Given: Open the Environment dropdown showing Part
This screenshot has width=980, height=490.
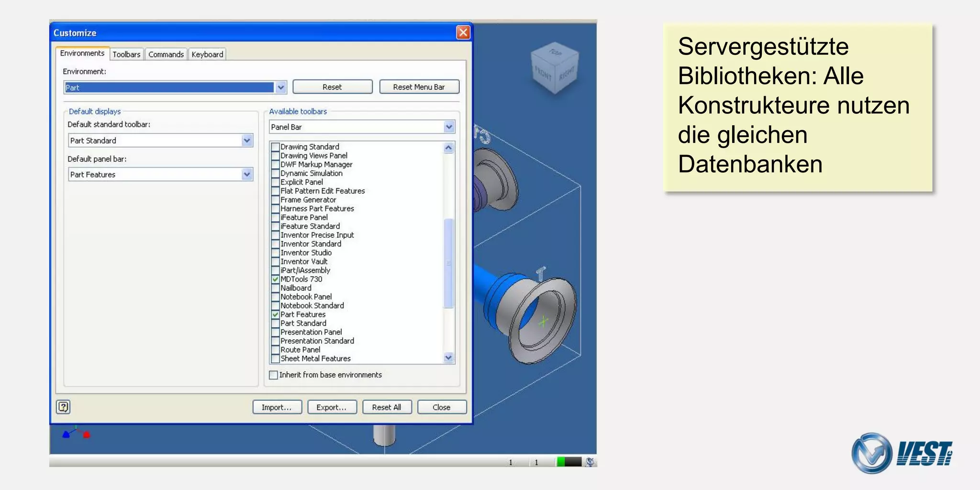Looking at the screenshot, I should pyautogui.click(x=175, y=87).
